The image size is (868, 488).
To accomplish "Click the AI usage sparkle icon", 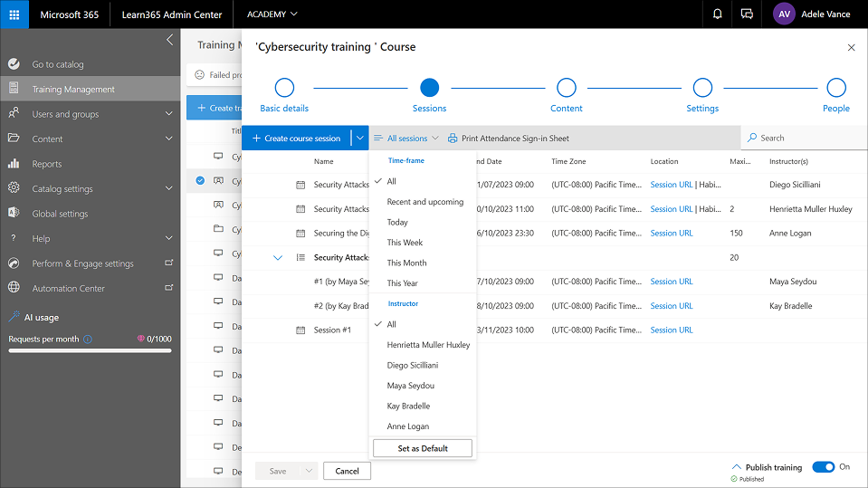I will click(x=14, y=316).
